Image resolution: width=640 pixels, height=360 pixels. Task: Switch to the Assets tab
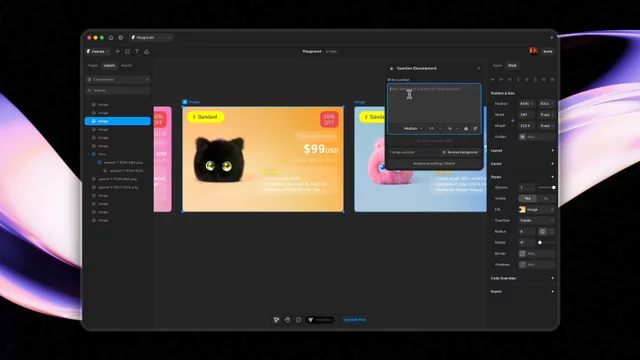(x=126, y=65)
